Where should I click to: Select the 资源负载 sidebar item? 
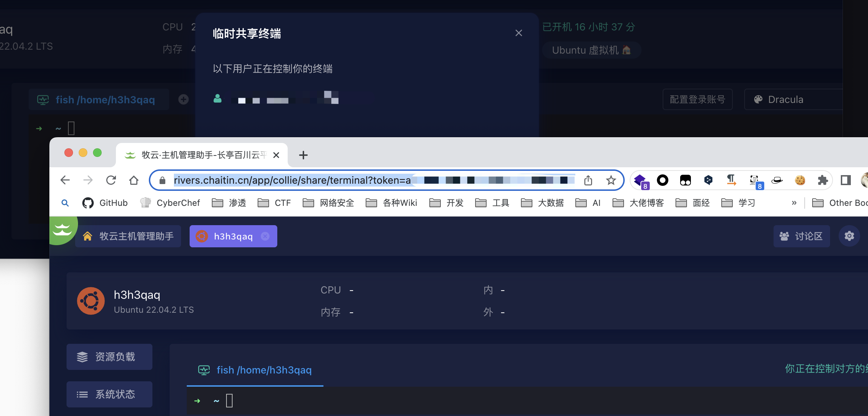point(109,357)
